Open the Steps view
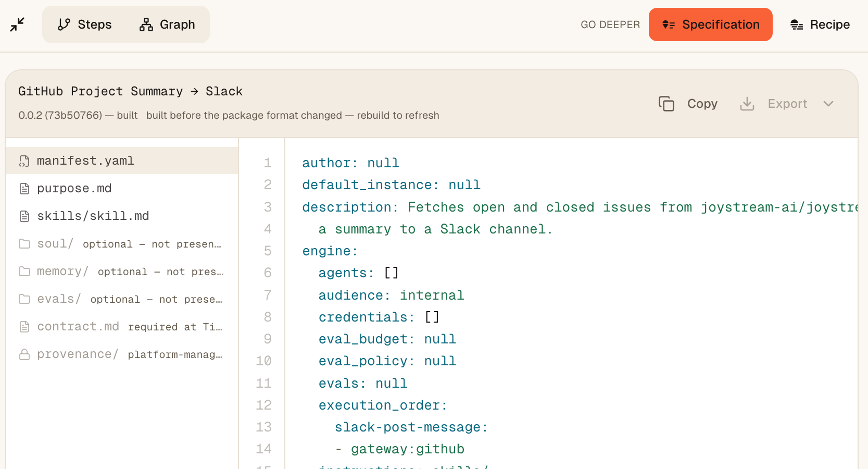Image resolution: width=868 pixels, height=469 pixels. [x=85, y=24]
